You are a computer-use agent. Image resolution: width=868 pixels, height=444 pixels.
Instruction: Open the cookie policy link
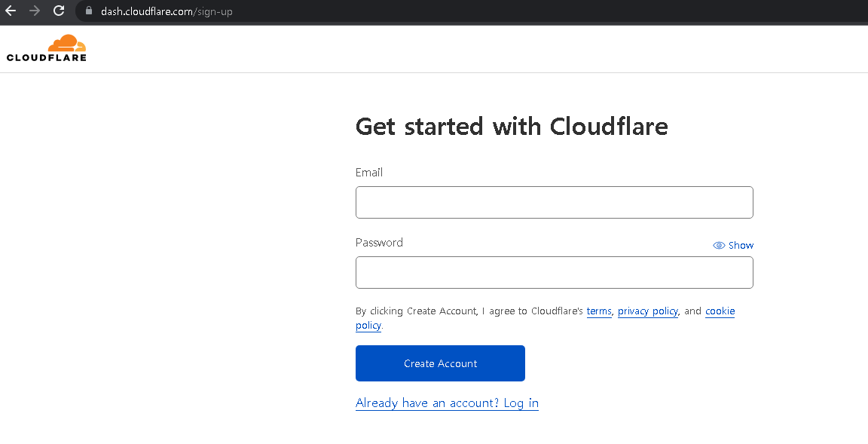coord(720,311)
